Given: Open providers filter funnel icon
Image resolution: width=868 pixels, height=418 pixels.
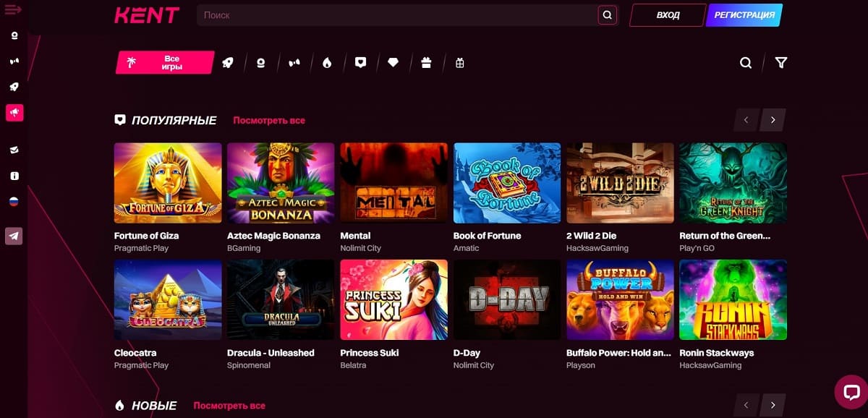Looking at the screenshot, I should click(x=781, y=63).
